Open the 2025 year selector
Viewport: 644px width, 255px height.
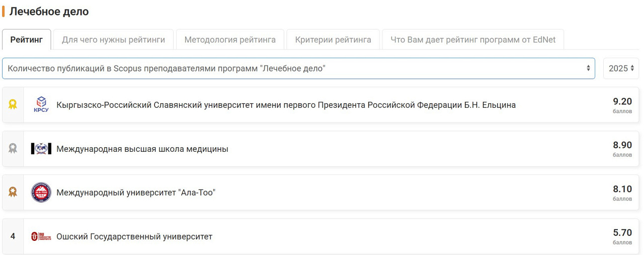pyautogui.click(x=621, y=69)
